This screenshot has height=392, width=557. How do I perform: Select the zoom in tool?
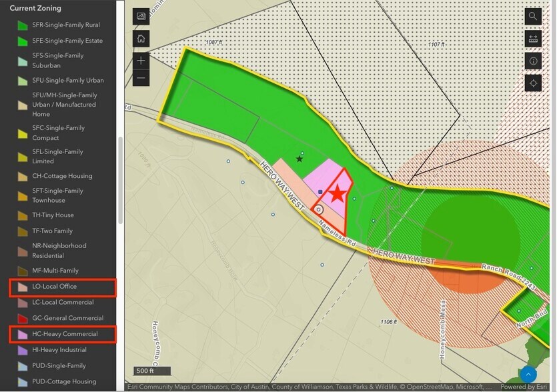pyautogui.click(x=141, y=61)
